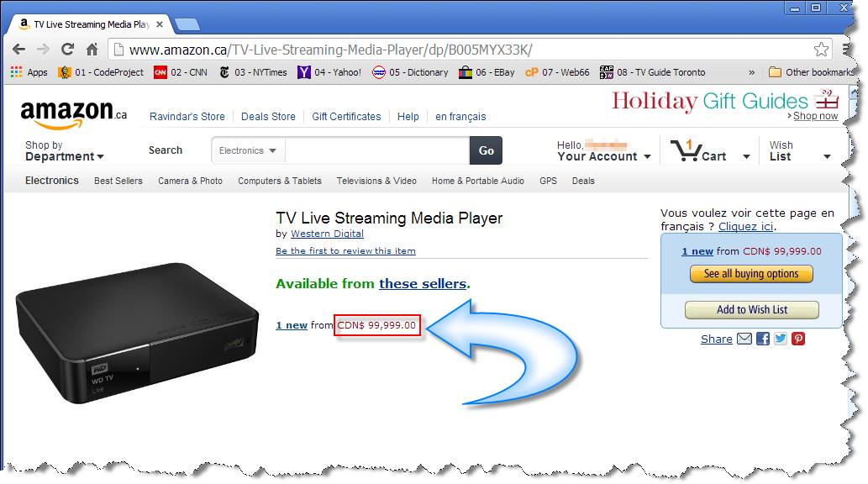Expand the Wish List dropdown arrow
868x484 pixels.
pyautogui.click(x=827, y=157)
